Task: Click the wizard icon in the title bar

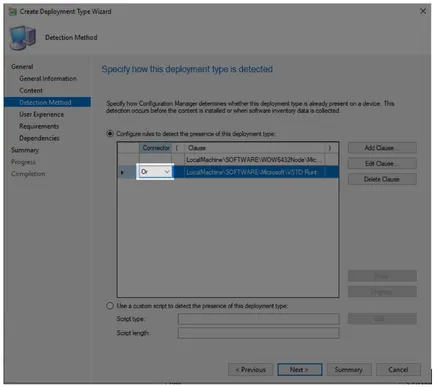Action: [x=13, y=12]
